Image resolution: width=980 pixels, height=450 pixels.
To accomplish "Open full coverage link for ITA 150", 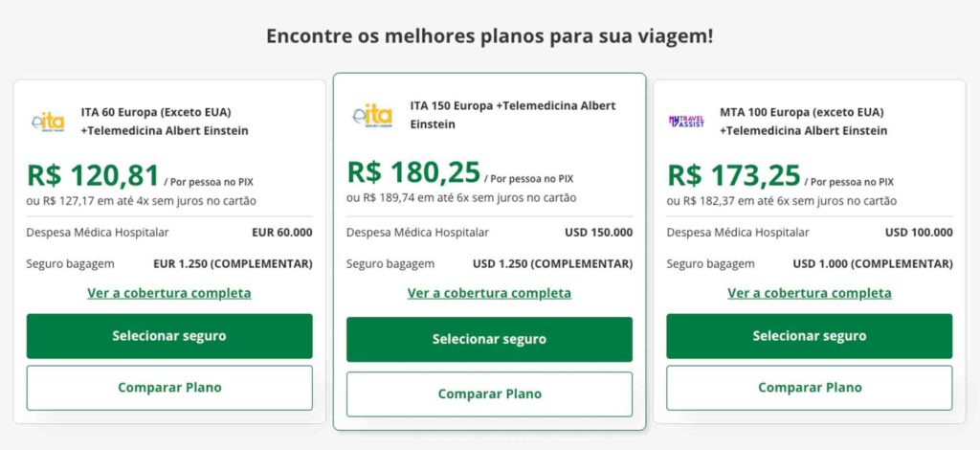I will (x=489, y=293).
